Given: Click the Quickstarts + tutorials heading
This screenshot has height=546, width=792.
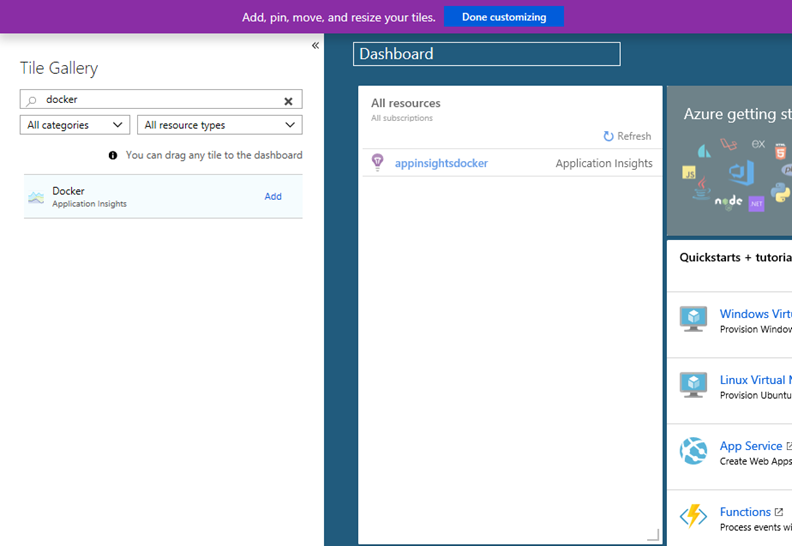Looking at the screenshot, I should coord(735,257).
